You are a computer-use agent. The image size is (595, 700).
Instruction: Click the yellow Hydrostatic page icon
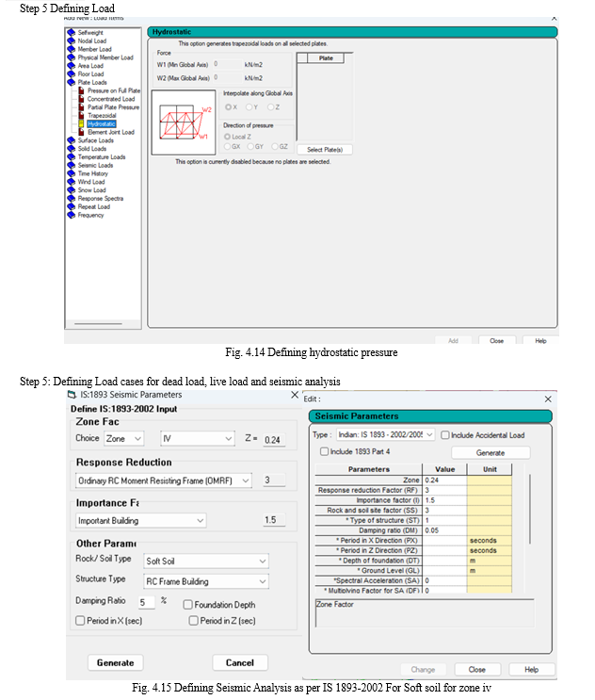pos(81,123)
